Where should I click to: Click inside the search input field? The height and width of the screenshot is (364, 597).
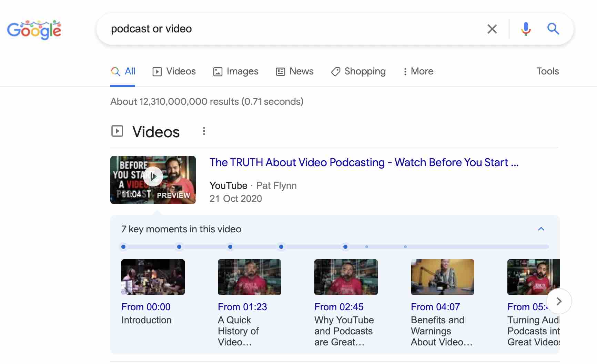(276, 29)
